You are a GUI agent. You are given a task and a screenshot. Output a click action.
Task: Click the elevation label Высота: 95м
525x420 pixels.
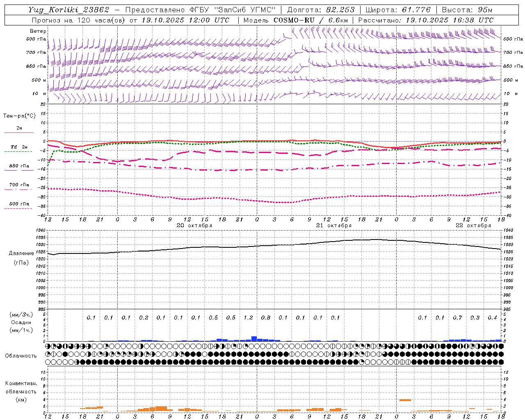pyautogui.click(x=467, y=10)
